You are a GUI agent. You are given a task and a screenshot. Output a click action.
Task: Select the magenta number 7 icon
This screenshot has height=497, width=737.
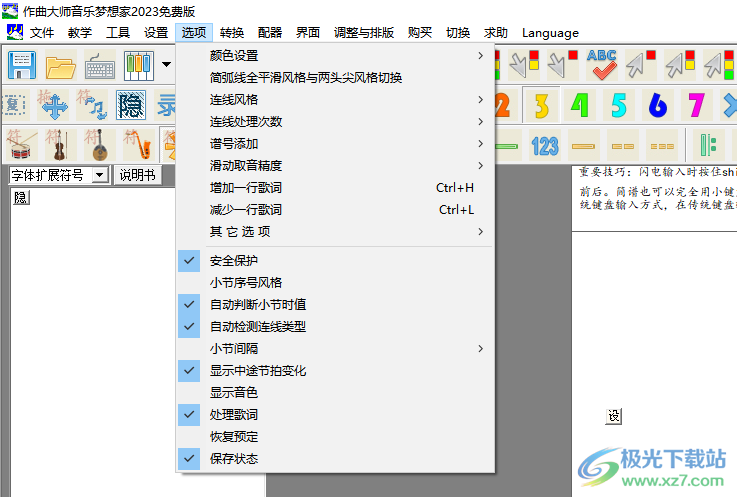(696, 104)
